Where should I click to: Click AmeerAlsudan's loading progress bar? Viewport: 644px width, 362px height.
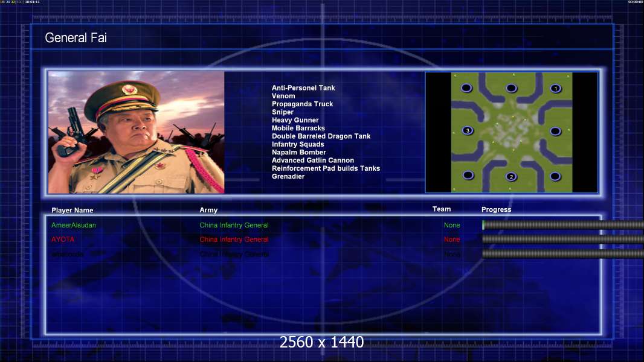562,224
